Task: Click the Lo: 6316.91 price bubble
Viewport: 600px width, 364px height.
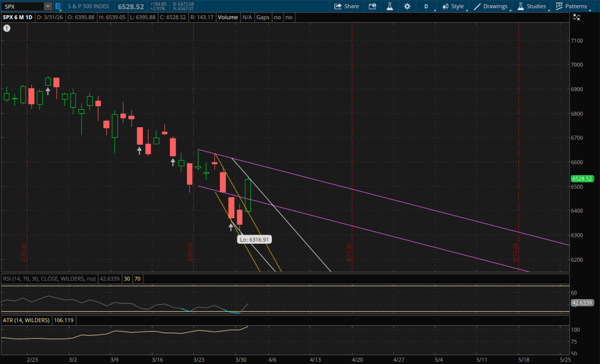Action: (x=254, y=240)
